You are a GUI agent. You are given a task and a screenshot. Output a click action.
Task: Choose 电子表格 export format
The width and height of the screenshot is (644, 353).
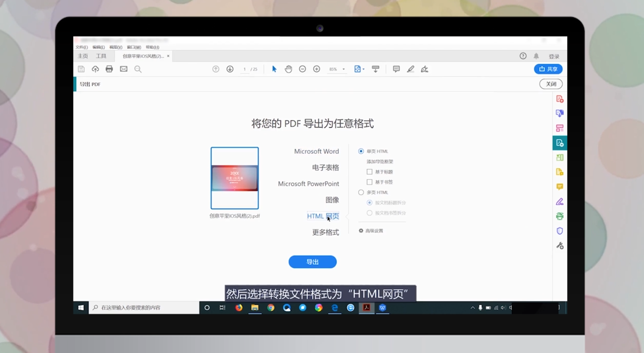click(325, 167)
